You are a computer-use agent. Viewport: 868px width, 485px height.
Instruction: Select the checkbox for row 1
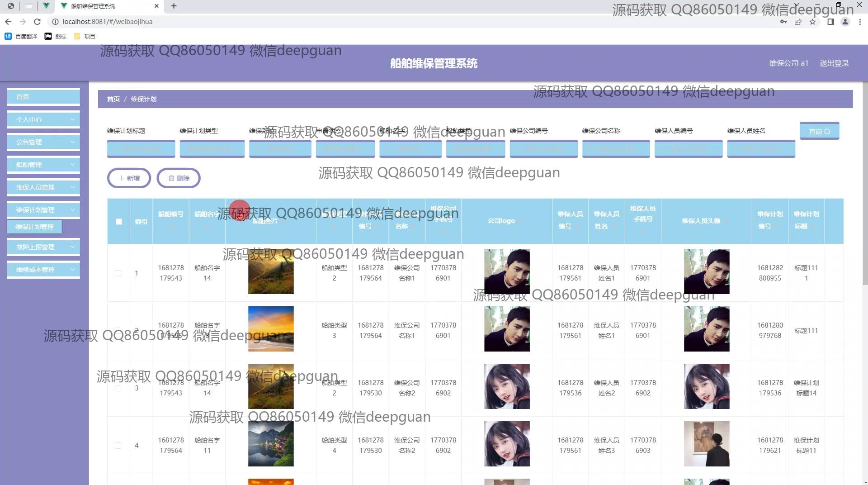(x=118, y=273)
